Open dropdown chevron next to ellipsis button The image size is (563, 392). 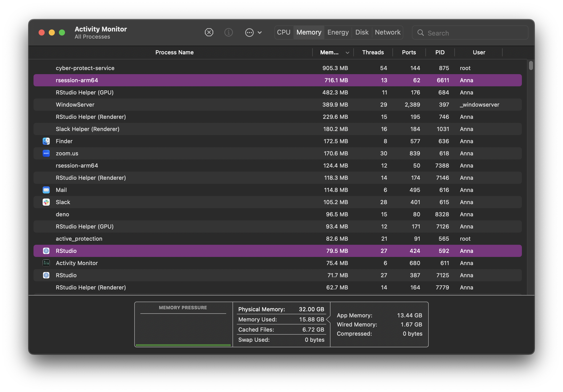pyautogui.click(x=260, y=32)
